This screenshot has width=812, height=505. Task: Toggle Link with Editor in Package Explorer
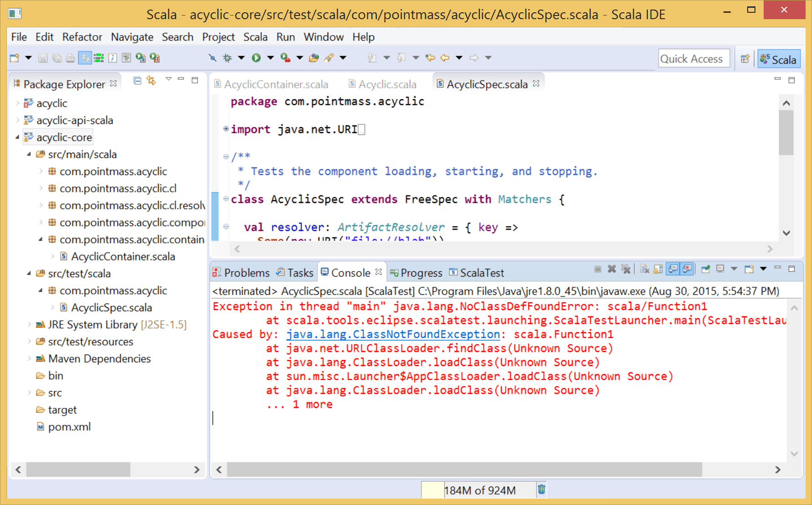151,81
